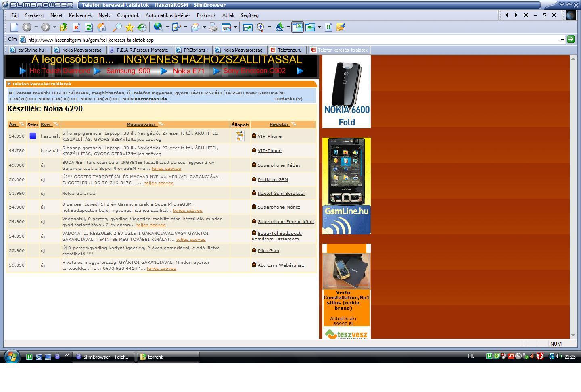
Task: Open the PartNero GSM seller link
Action: pos(273,179)
